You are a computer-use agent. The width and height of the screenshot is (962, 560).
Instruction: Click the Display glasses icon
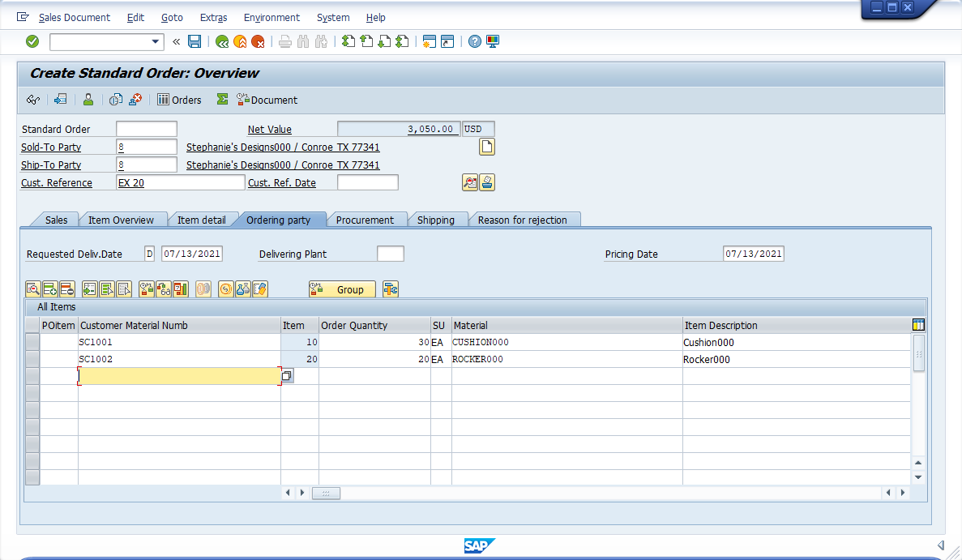click(33, 100)
